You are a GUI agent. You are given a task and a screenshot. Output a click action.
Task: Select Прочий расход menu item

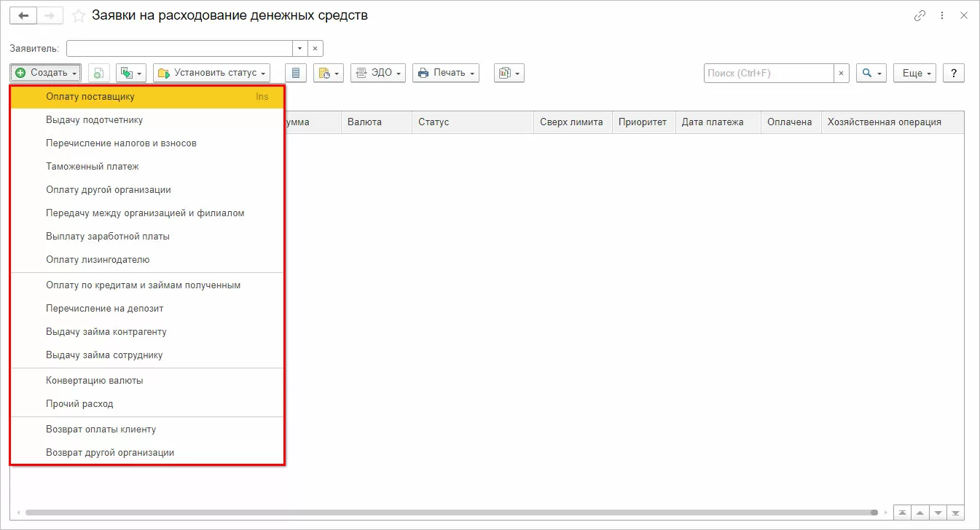tap(147, 403)
